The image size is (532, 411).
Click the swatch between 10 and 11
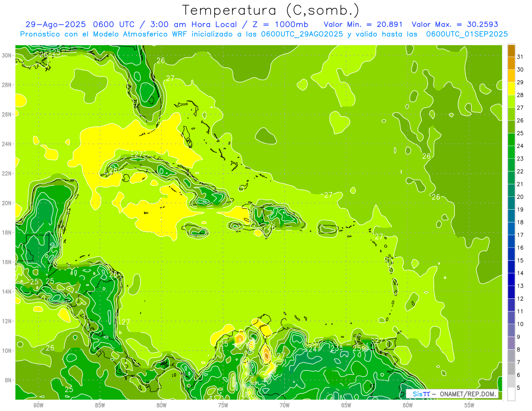point(511,317)
